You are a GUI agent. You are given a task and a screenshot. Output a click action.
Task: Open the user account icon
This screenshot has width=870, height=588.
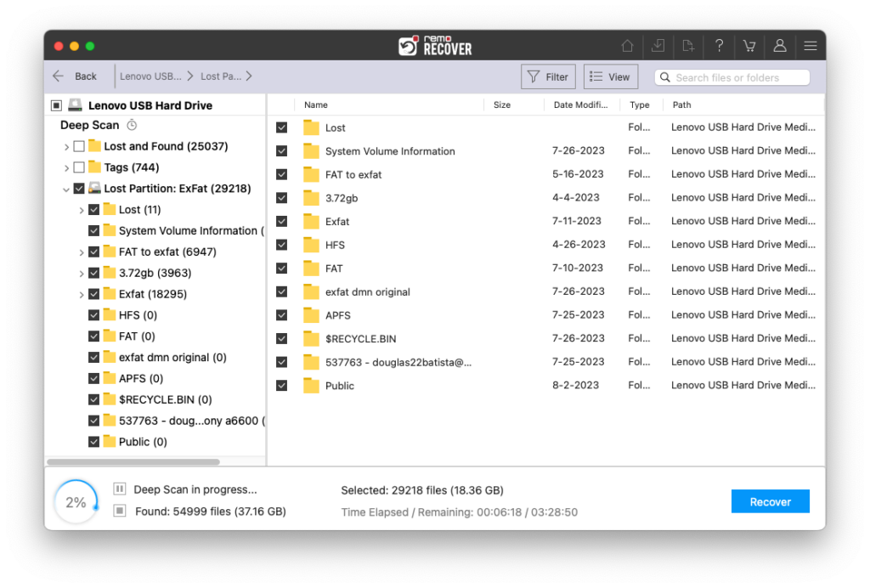point(780,46)
